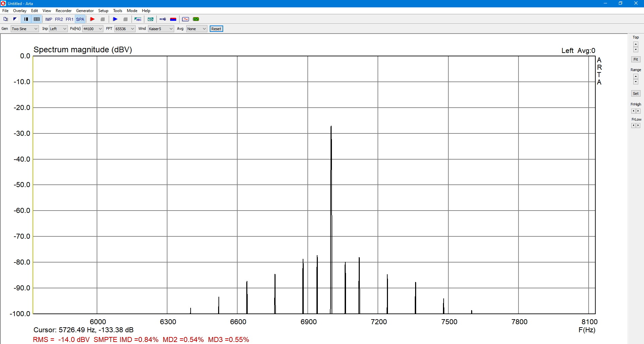Image resolution: width=644 pixels, height=344 pixels.
Task: Click the blue probe calibration icon
Action: coord(163,19)
